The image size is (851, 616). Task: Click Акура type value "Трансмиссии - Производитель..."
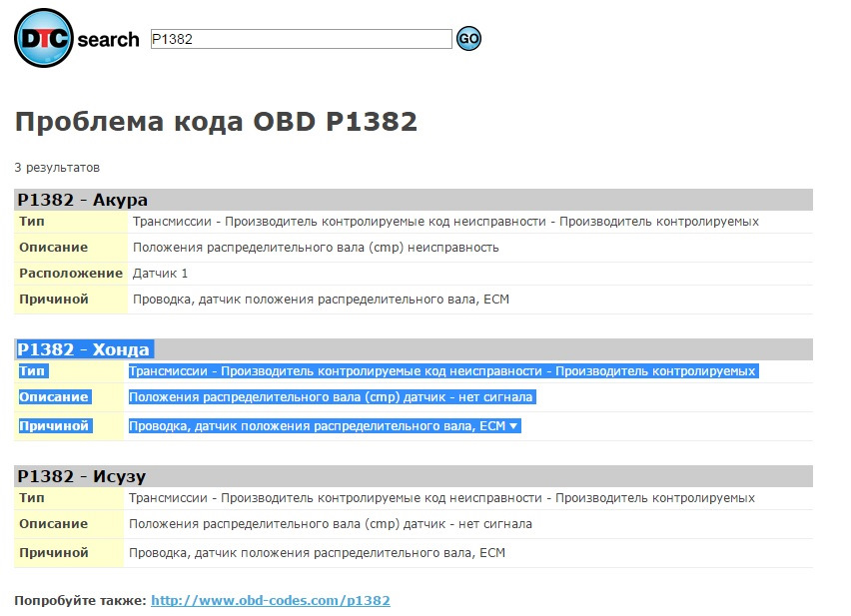445,222
